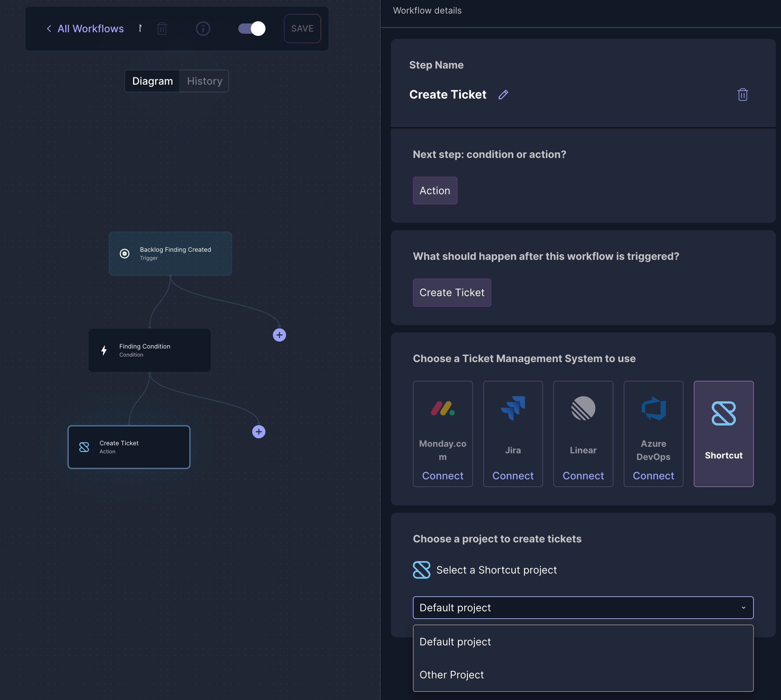
Task: Switch to the History tab
Action: point(204,81)
